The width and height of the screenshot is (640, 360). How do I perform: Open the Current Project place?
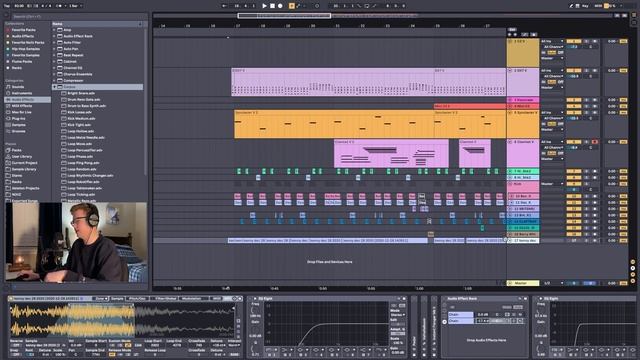tap(24, 163)
